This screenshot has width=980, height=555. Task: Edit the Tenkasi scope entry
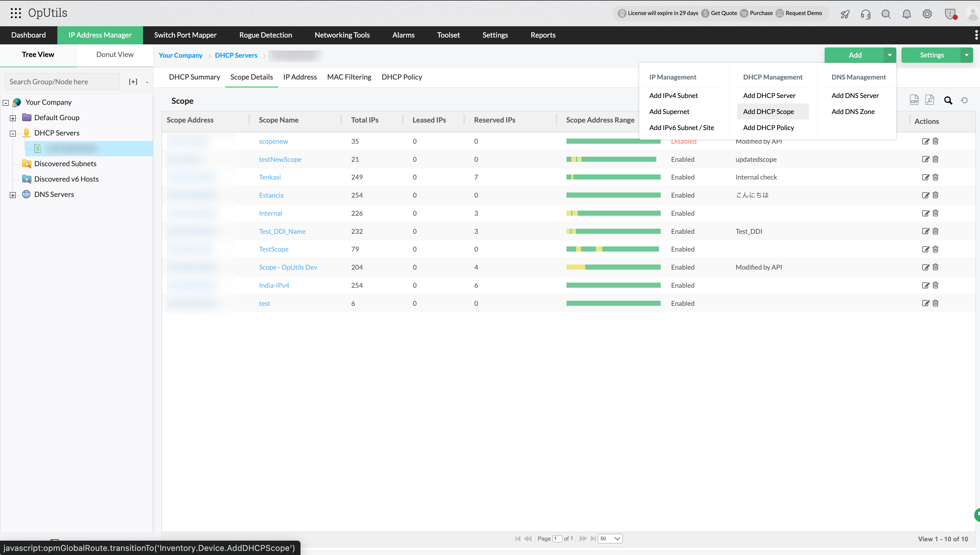click(925, 177)
